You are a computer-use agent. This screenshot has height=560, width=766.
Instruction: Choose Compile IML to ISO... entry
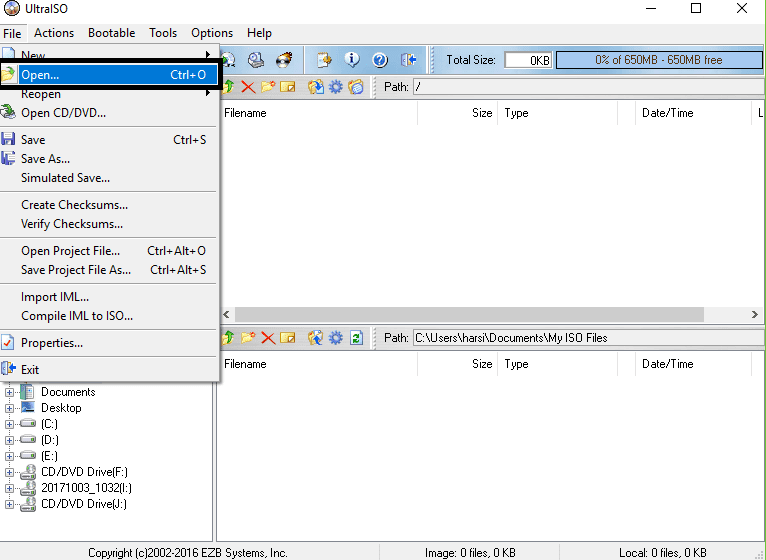click(109, 316)
